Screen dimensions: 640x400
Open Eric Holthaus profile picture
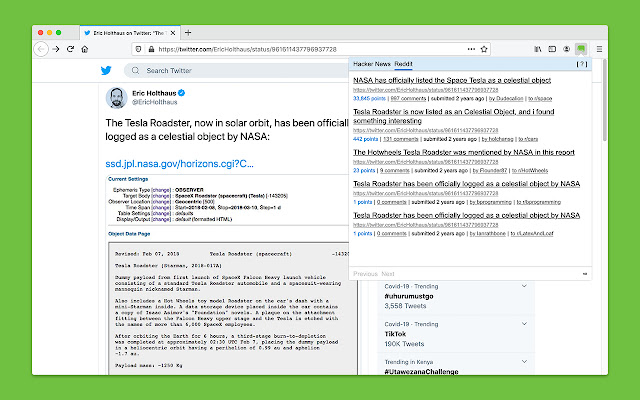tap(116, 98)
